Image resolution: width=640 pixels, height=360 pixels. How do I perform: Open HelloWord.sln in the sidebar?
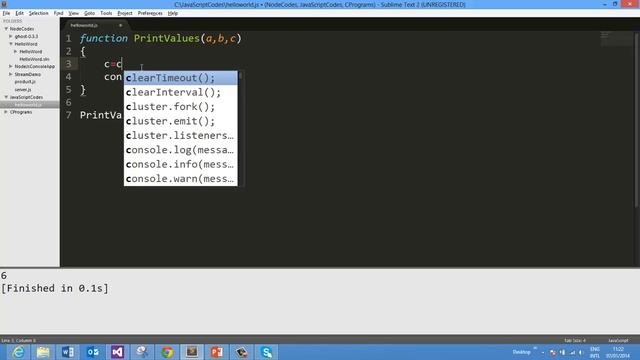click(34, 59)
